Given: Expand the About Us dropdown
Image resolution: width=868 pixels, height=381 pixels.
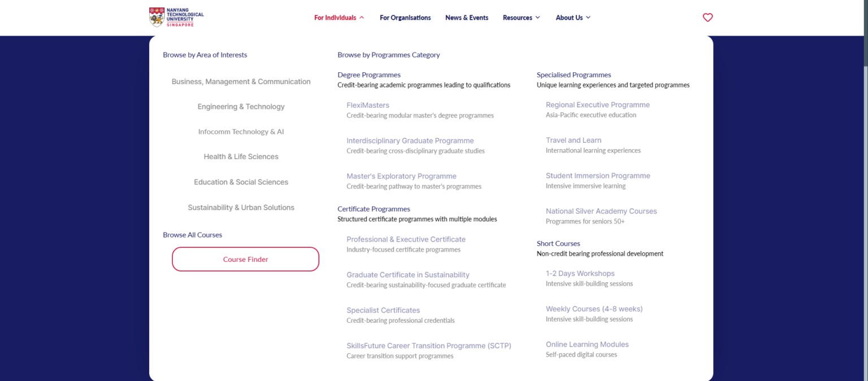Looking at the screenshot, I should [573, 17].
